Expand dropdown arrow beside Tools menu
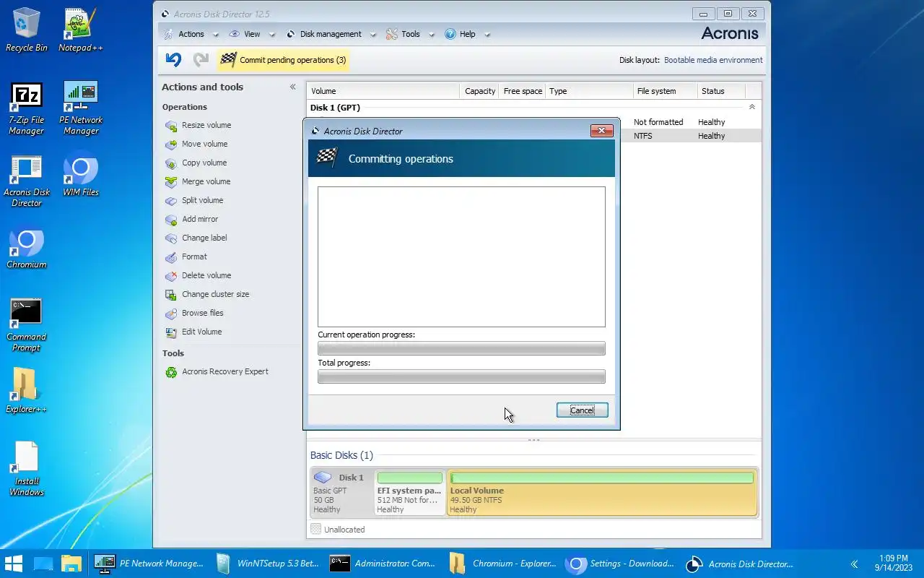Image resolution: width=924 pixels, height=578 pixels. pos(432,35)
